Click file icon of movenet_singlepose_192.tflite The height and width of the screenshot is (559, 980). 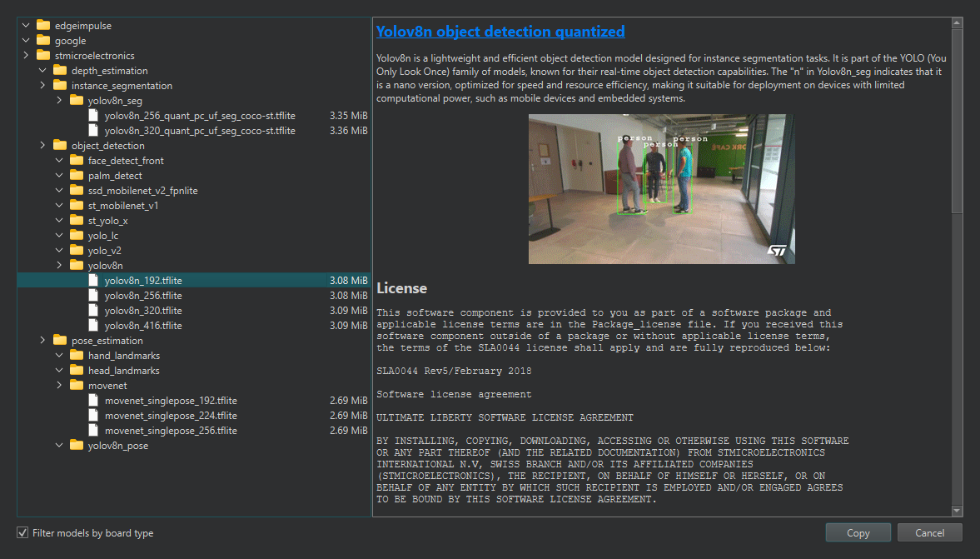(93, 401)
